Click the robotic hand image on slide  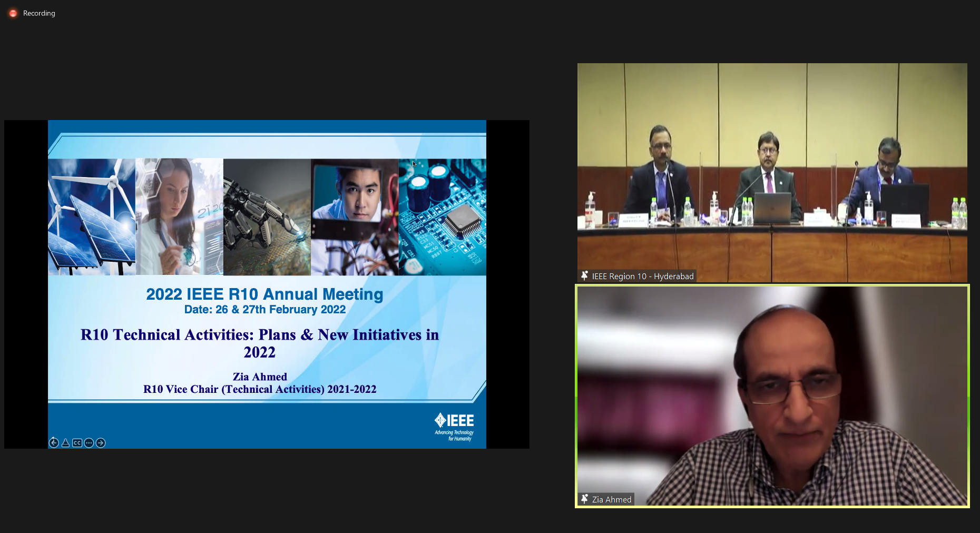click(x=267, y=216)
